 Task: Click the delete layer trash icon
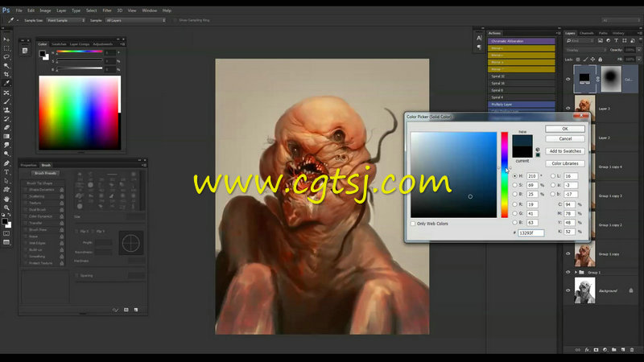pyautogui.click(x=632, y=350)
